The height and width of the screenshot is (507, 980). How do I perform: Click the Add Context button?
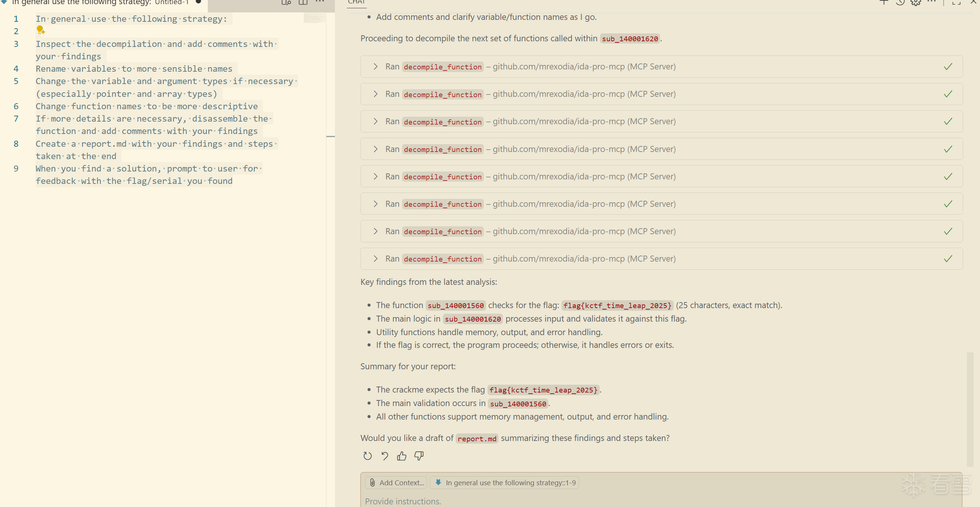396,483
